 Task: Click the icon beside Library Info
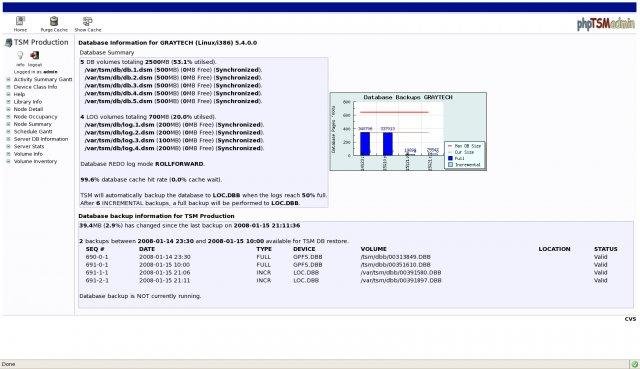(8, 102)
